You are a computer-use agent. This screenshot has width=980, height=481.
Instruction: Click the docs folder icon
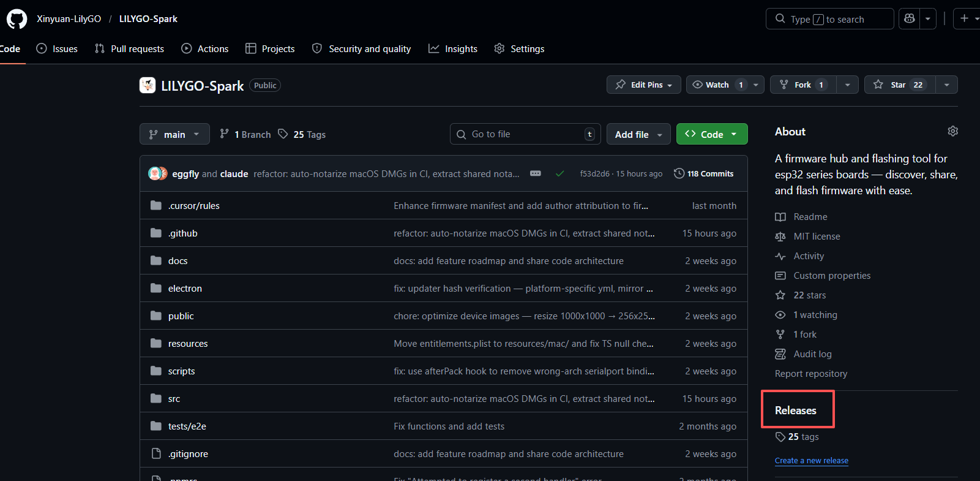(156, 260)
